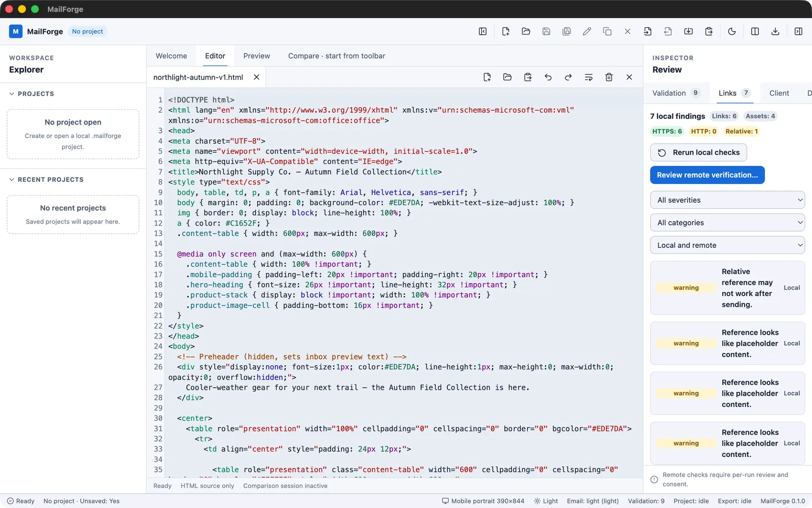Click editor line number 15

click(158, 254)
